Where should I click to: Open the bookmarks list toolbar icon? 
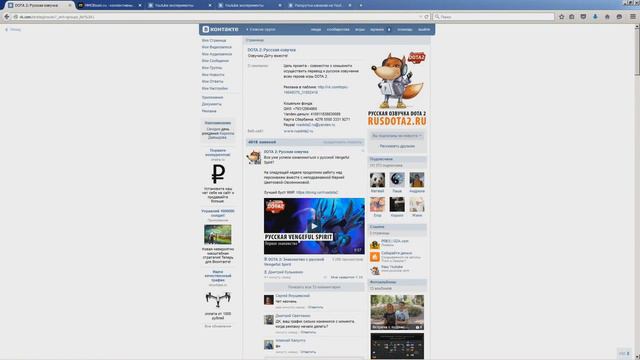572,17
